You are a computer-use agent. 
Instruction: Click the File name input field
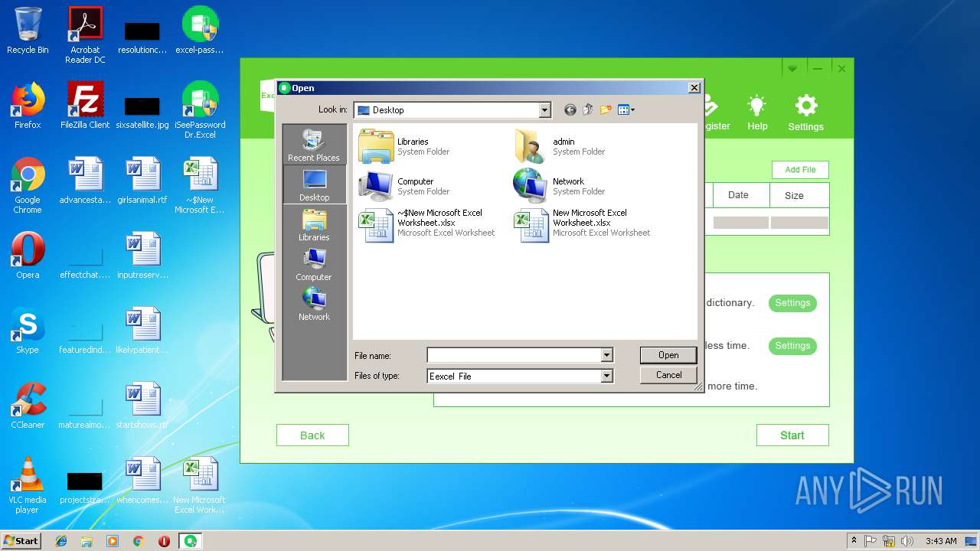click(514, 355)
